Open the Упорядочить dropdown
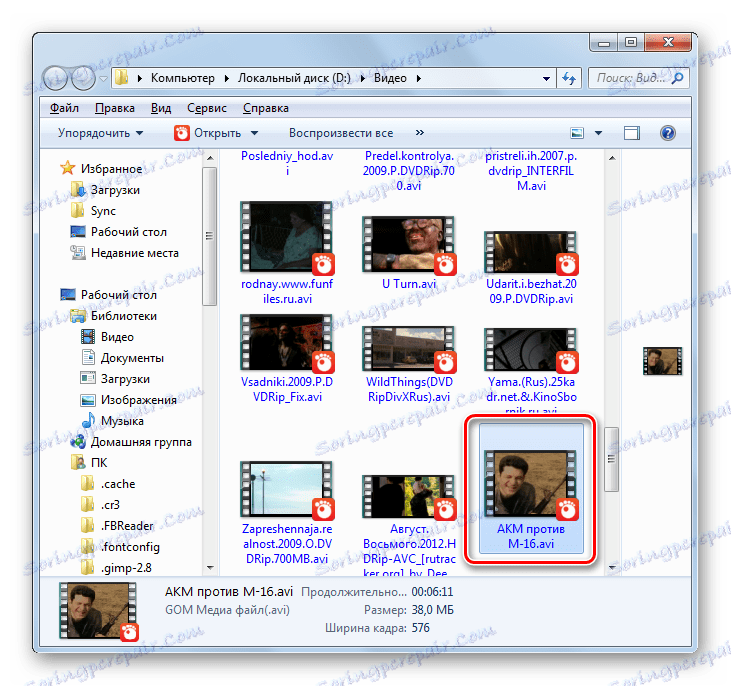Screen dimensions: 731x686 pos(100,133)
